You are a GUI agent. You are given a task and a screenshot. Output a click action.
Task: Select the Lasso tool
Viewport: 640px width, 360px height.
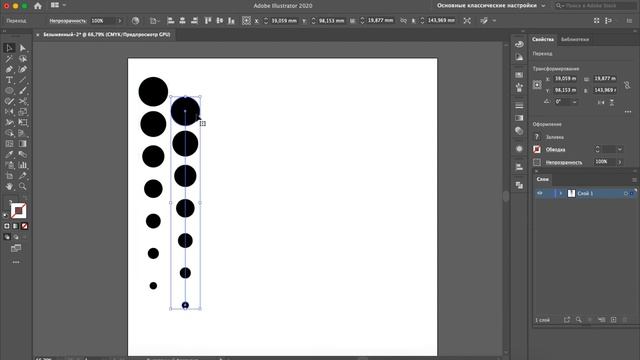(23, 59)
